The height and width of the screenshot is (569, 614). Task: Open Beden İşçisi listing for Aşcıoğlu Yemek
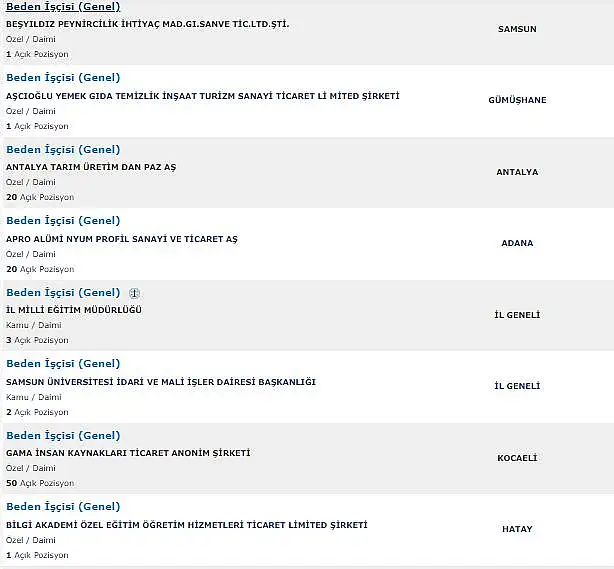point(63,78)
